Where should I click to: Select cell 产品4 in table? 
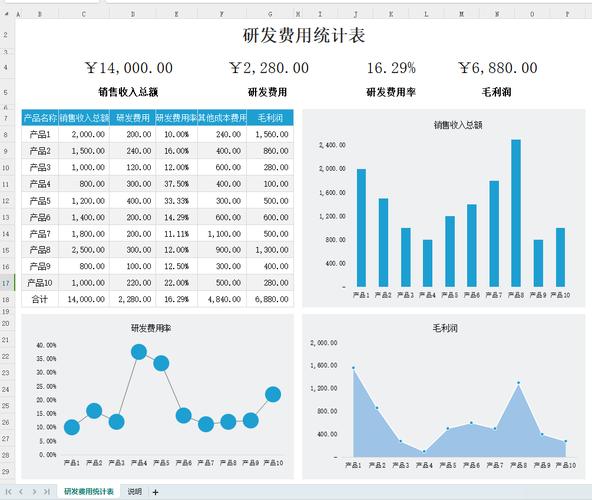40,184
